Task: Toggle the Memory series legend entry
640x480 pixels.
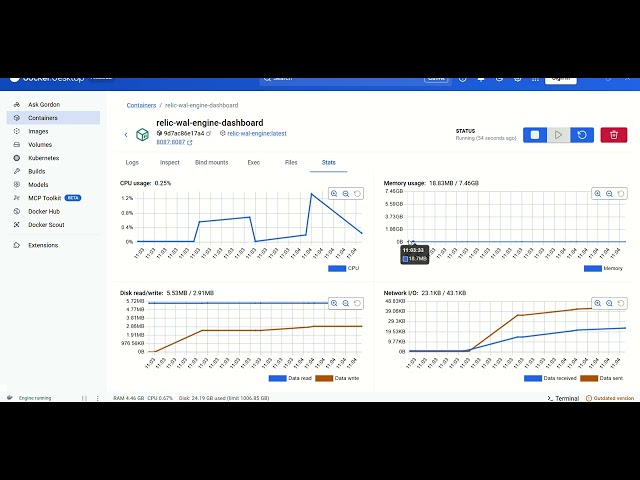Action: [x=603, y=268]
